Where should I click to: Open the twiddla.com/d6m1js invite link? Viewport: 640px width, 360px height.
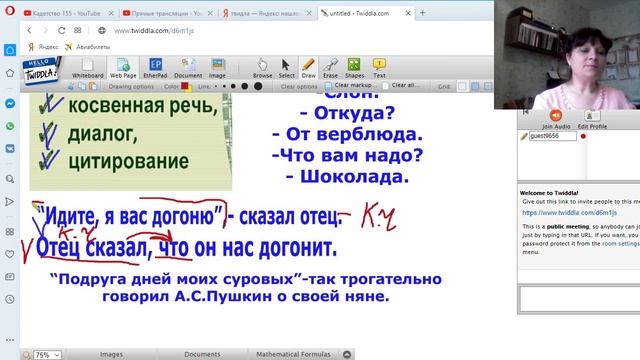[569, 213]
